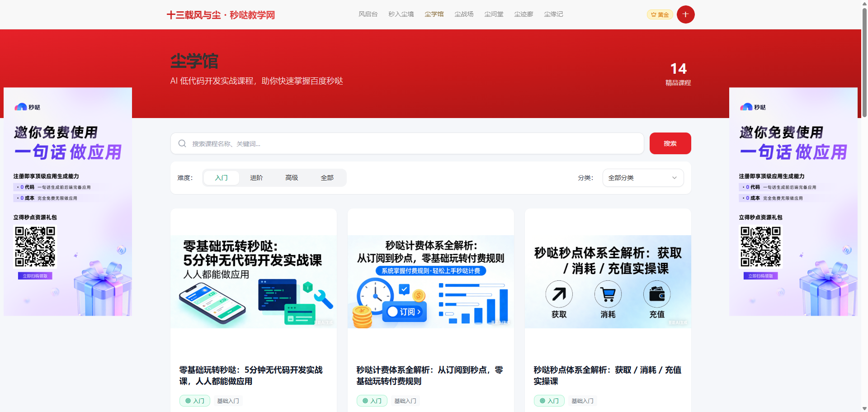
Task: Click the 订阅 button inside the billing course thumbnail
Action: click(404, 312)
